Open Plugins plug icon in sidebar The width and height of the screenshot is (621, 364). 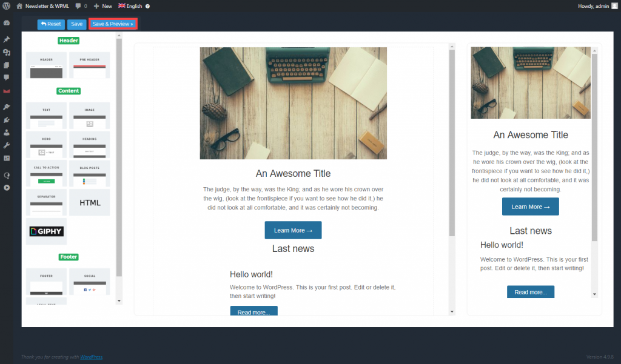pos(7,120)
